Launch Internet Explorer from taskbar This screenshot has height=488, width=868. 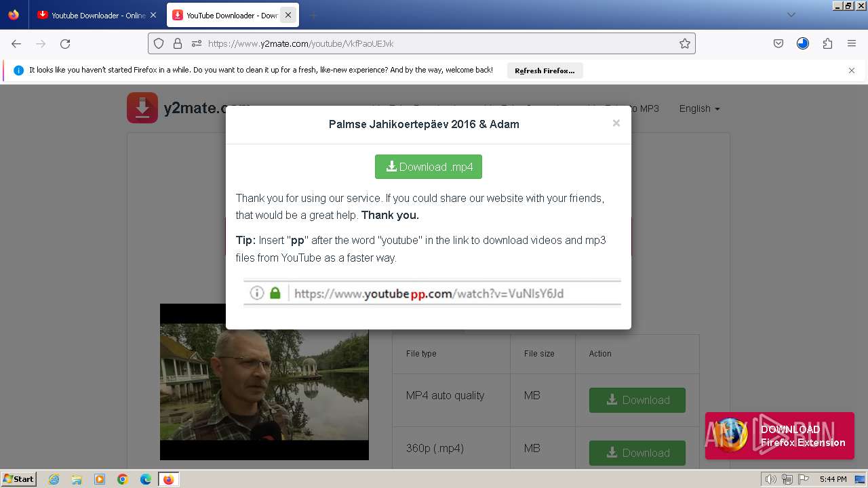[x=54, y=479]
